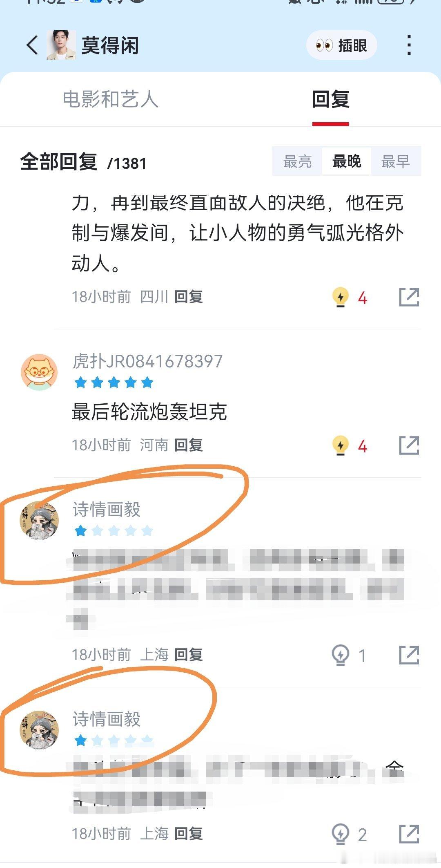441x868 pixels.
Task: Sort replies by 最亮
Action: (x=297, y=161)
